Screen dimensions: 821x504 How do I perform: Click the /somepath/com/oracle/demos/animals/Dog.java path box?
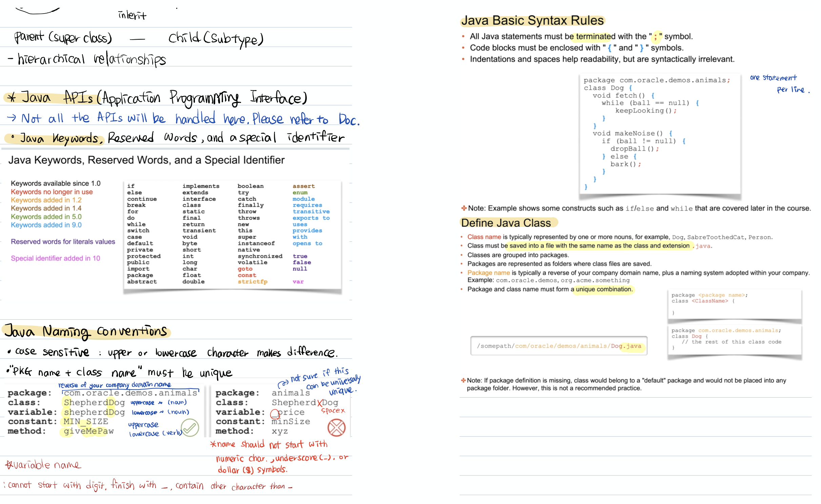pyautogui.click(x=559, y=346)
